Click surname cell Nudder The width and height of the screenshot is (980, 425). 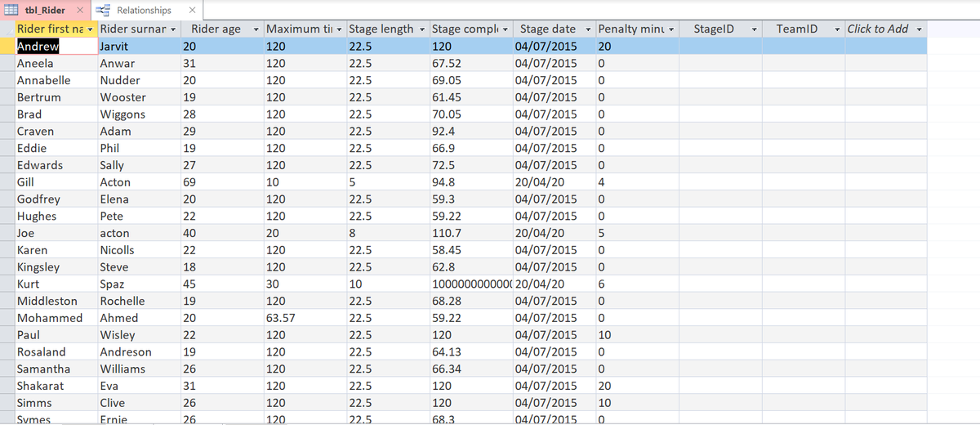click(x=139, y=80)
